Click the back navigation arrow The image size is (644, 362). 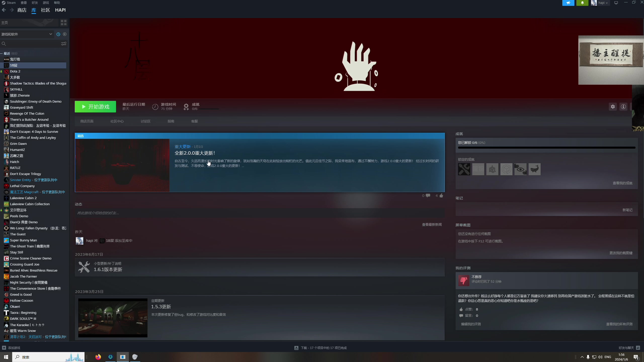tap(4, 10)
